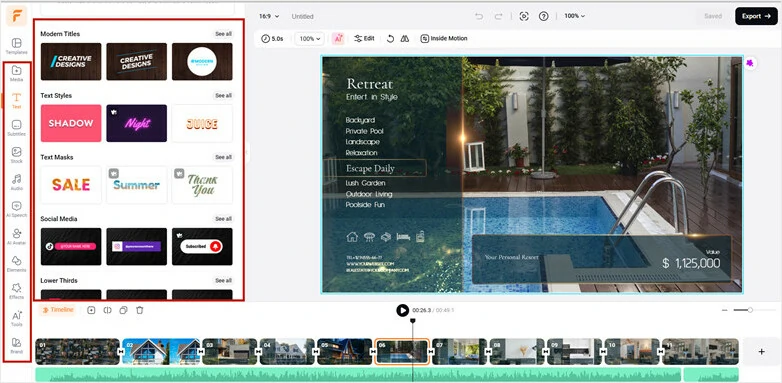Image resolution: width=782 pixels, height=383 pixels.
Task: Click See all for Text Masks
Action: coord(223,157)
